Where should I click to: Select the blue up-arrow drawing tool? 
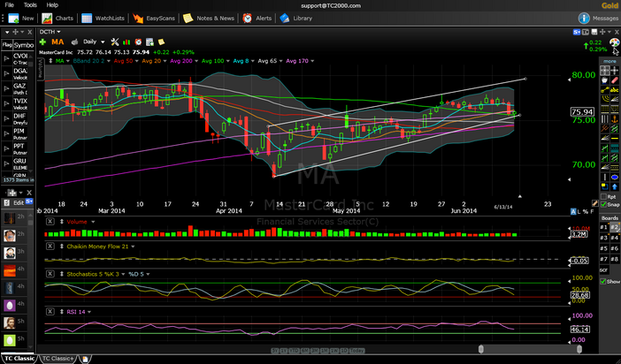tap(615, 186)
